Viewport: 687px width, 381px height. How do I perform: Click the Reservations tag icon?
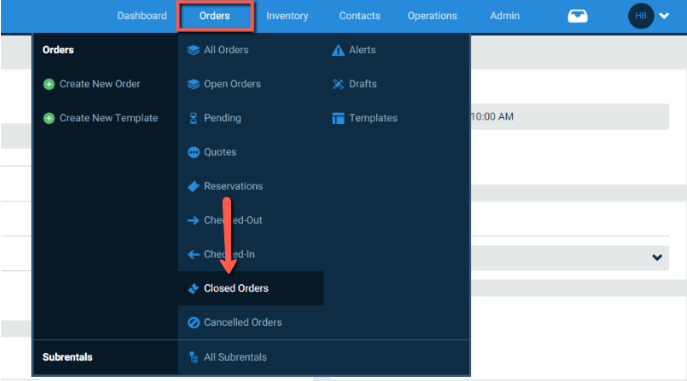pyautogui.click(x=193, y=187)
